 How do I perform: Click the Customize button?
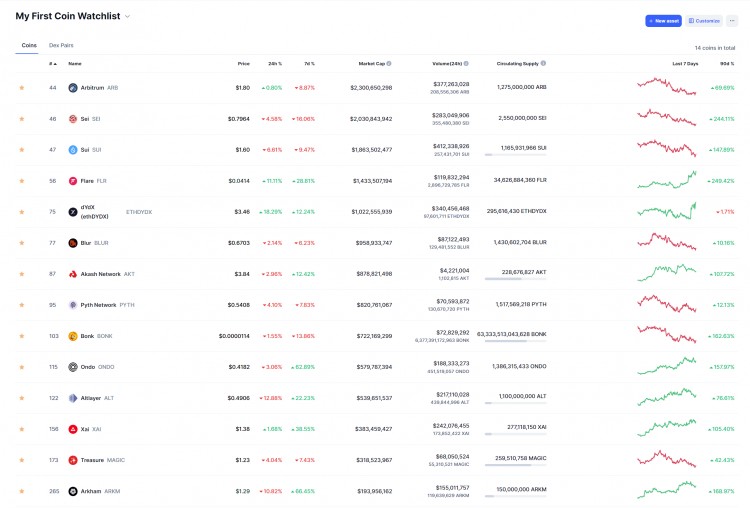[704, 21]
